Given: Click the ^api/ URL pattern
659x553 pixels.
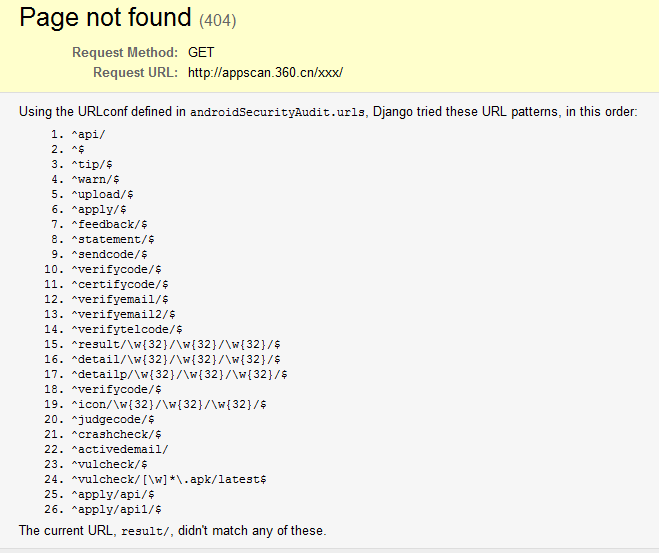Looking at the screenshot, I should [88, 134].
